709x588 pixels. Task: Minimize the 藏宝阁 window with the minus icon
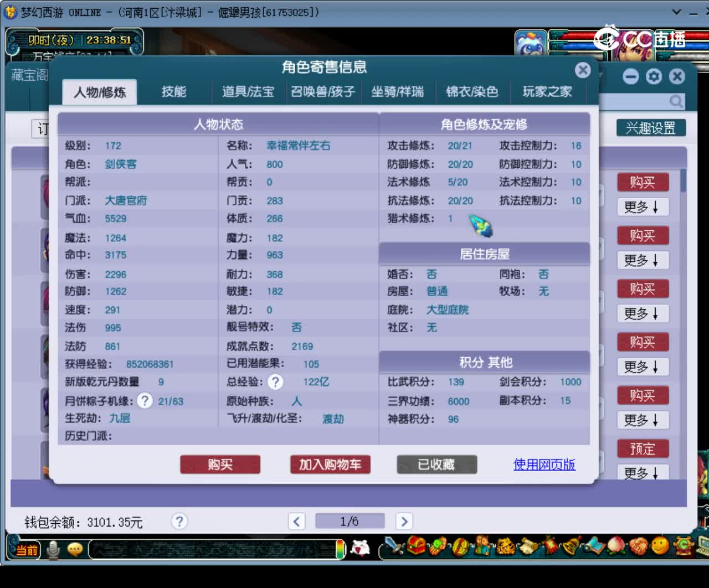(630, 76)
